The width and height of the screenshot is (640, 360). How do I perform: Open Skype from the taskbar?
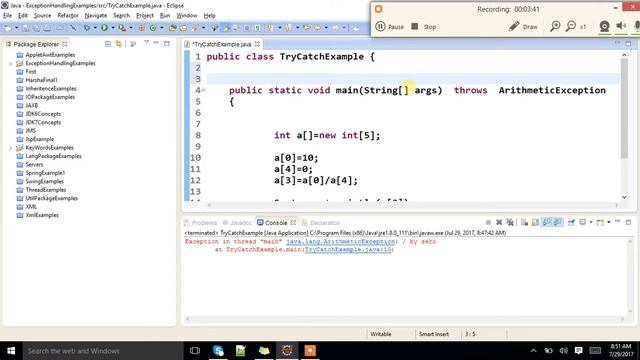coord(218,351)
